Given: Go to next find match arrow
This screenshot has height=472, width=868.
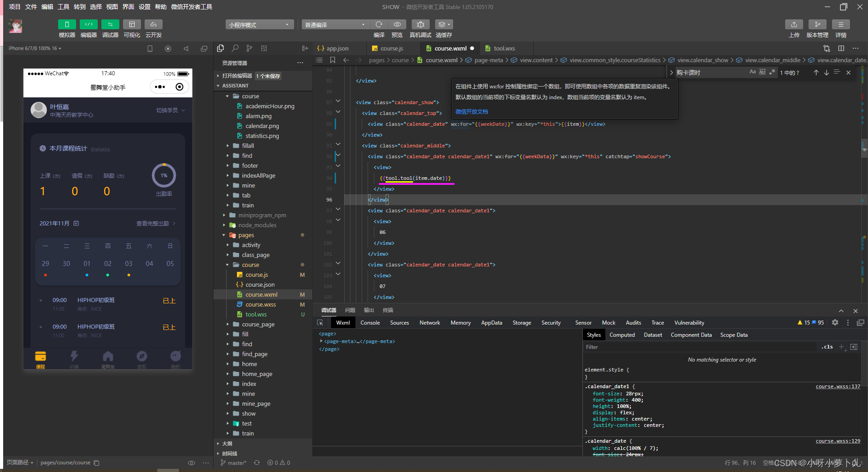Looking at the screenshot, I should click(x=827, y=73).
